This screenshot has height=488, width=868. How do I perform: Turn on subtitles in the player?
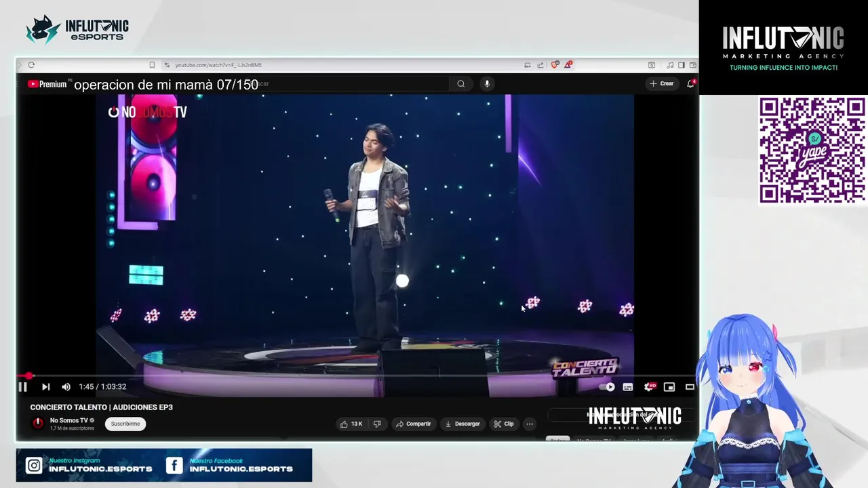click(x=628, y=387)
